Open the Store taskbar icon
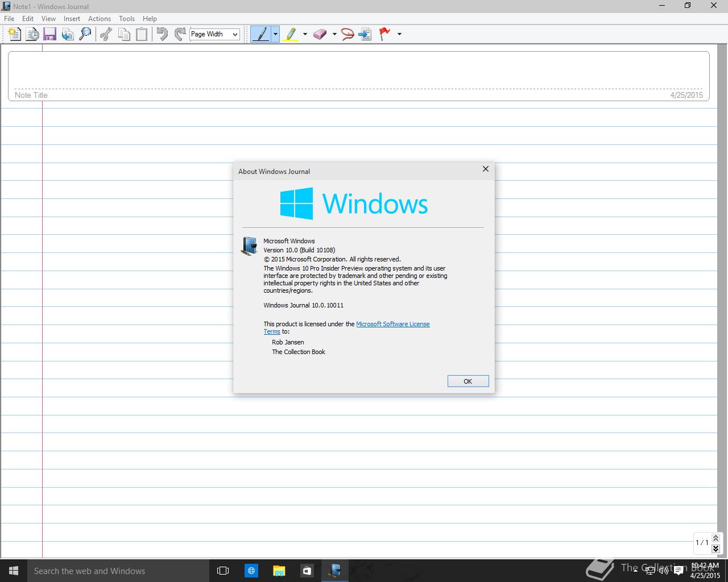This screenshot has height=582, width=728. (x=307, y=571)
